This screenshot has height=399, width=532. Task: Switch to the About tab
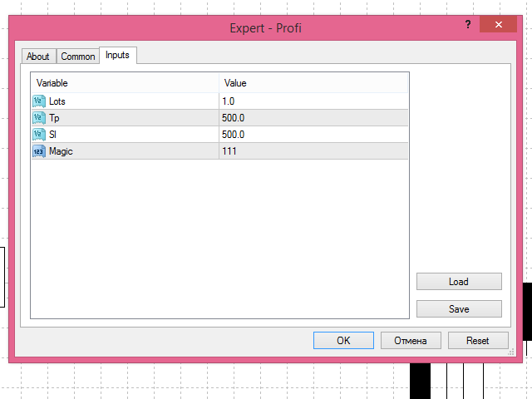point(38,56)
